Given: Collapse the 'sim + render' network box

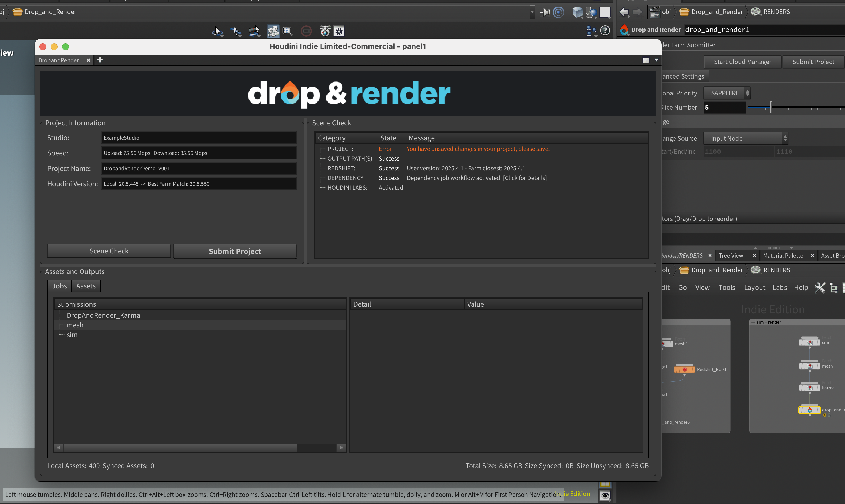Looking at the screenshot, I should [x=753, y=322].
